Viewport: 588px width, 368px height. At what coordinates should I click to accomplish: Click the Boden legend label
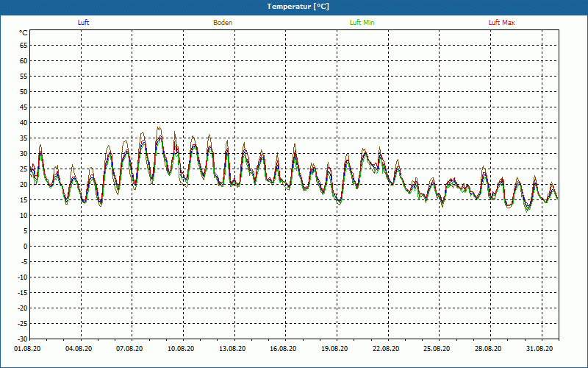tap(223, 23)
